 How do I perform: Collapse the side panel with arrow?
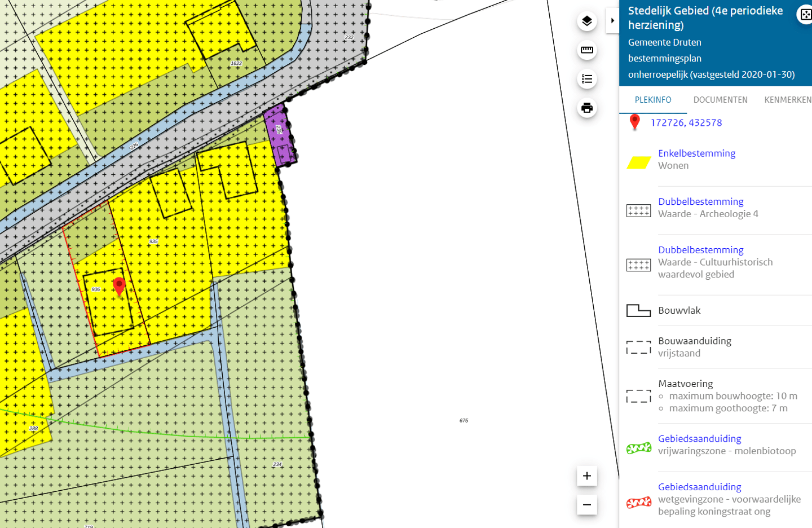612,21
